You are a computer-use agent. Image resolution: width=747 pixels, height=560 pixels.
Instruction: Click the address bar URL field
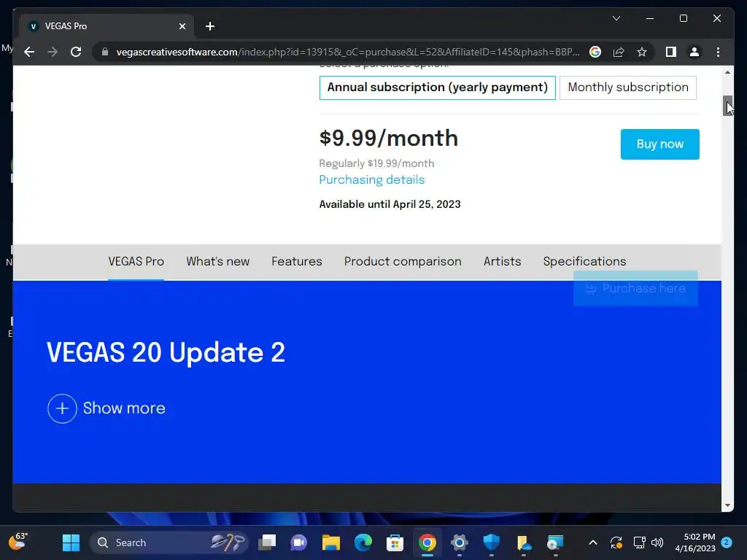pyautogui.click(x=348, y=52)
